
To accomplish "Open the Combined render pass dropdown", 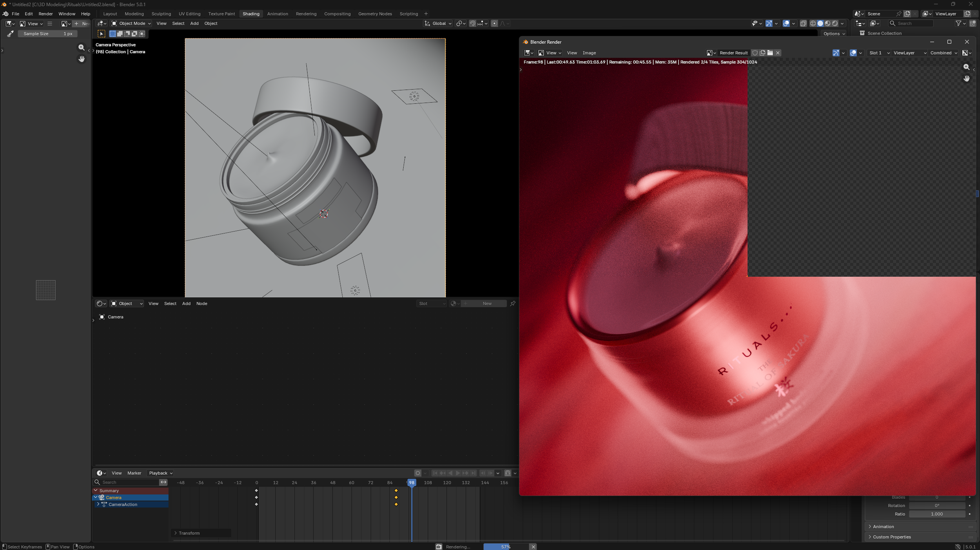I will (x=944, y=53).
